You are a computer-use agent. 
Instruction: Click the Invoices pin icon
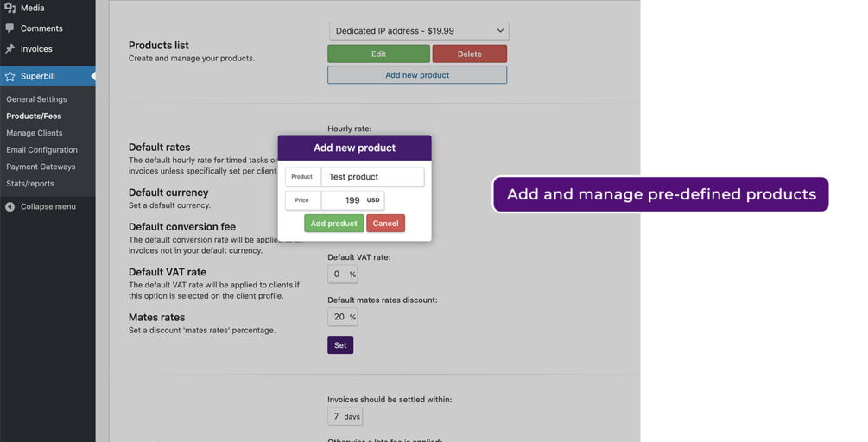(x=10, y=48)
